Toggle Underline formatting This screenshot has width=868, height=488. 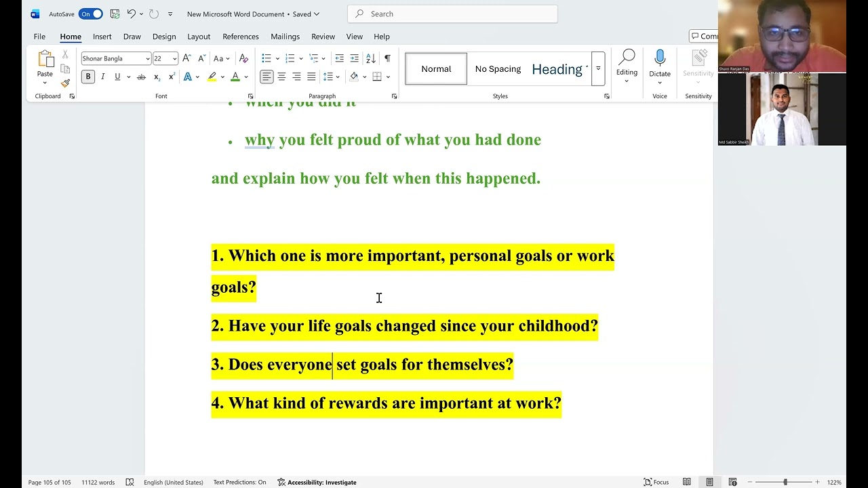coord(117,77)
